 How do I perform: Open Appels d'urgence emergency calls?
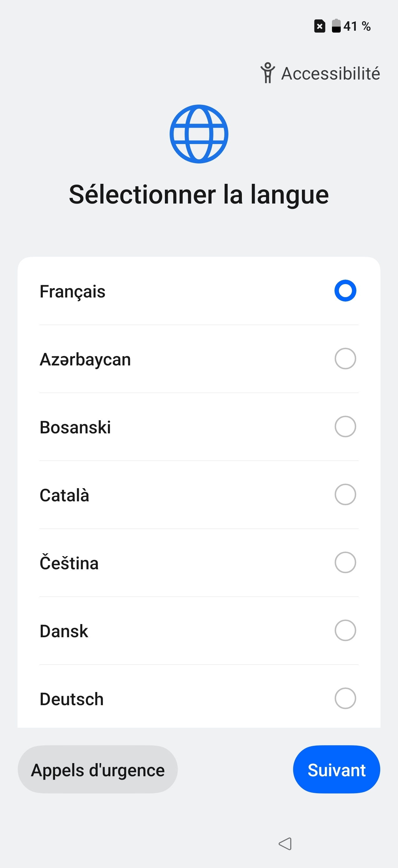pyautogui.click(x=98, y=770)
